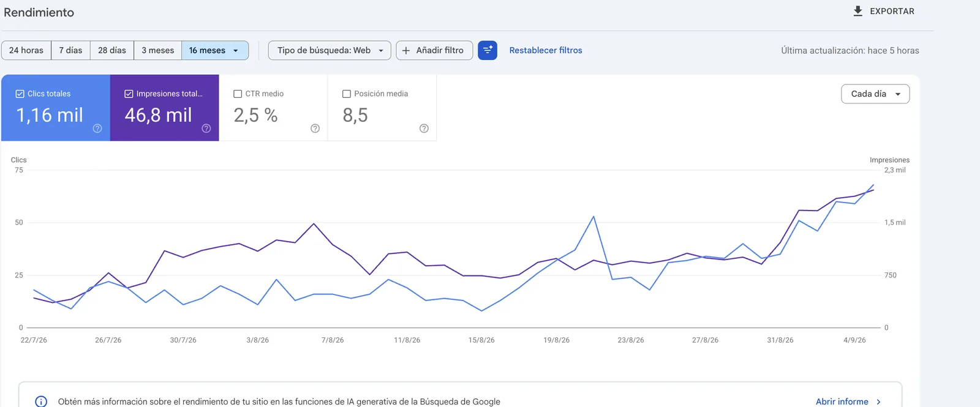
Task: Click the 7/8/26 date axis label
Action: point(333,340)
